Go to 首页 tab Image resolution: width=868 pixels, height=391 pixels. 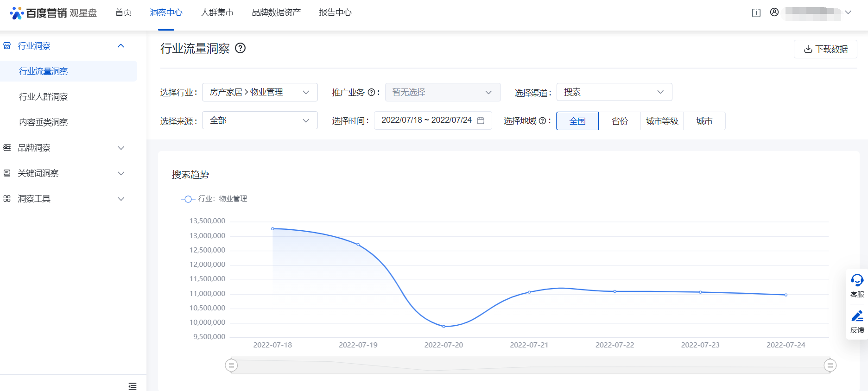click(123, 13)
